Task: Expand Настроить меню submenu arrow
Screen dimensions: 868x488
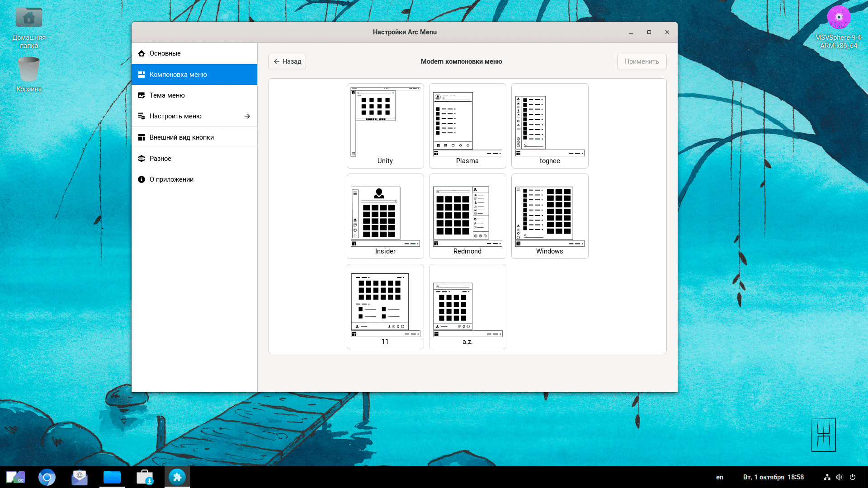Action: 247,116
